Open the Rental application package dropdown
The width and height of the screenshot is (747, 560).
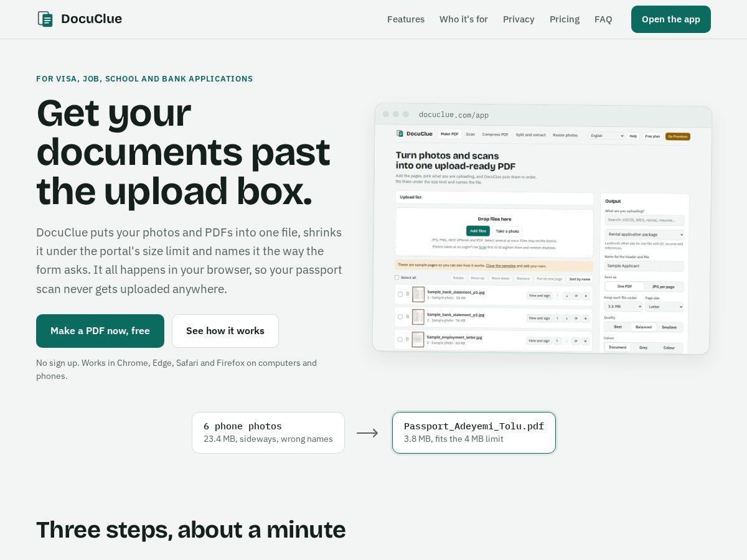(644, 235)
